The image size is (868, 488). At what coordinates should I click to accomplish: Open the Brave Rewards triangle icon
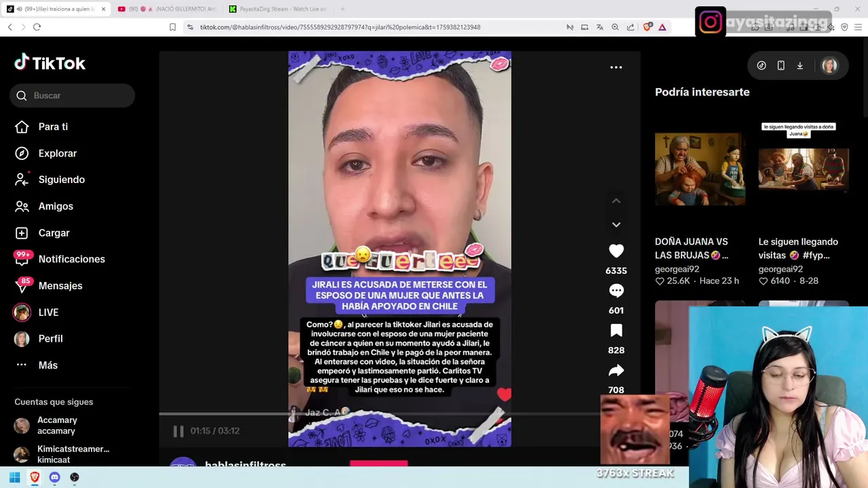[662, 27]
